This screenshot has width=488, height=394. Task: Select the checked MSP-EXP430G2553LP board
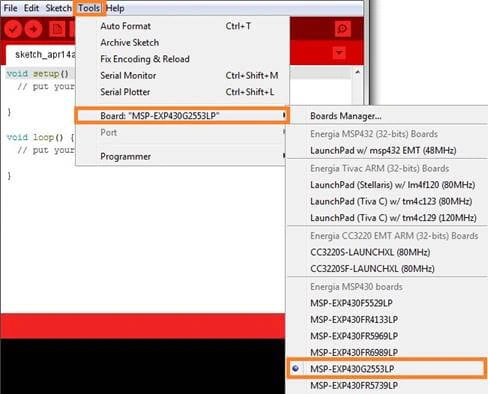[387, 369]
